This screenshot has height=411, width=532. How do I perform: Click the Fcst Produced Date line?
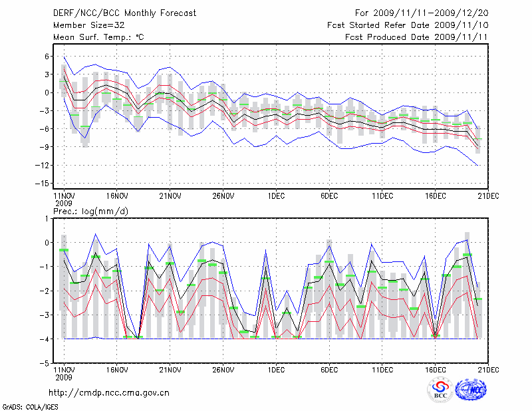pos(417,37)
